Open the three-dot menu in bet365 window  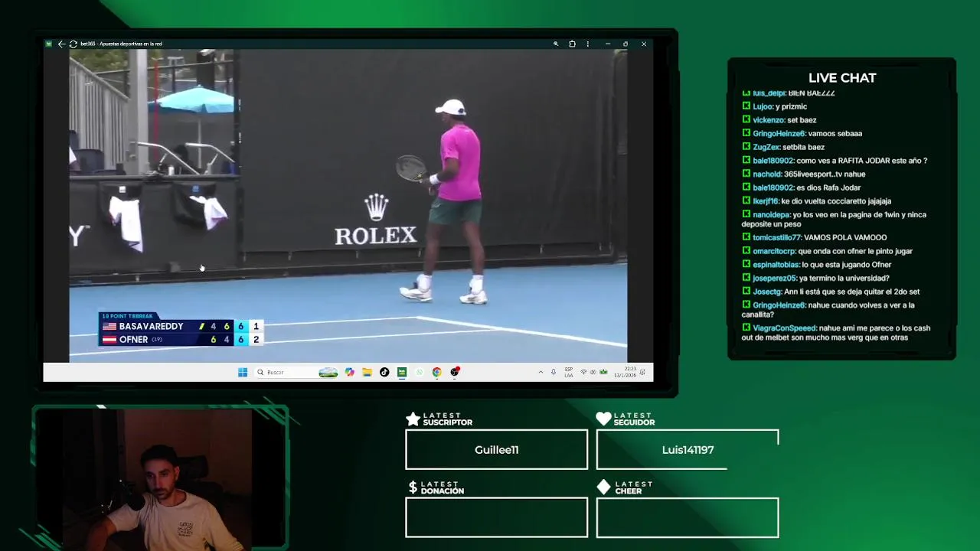tap(588, 44)
